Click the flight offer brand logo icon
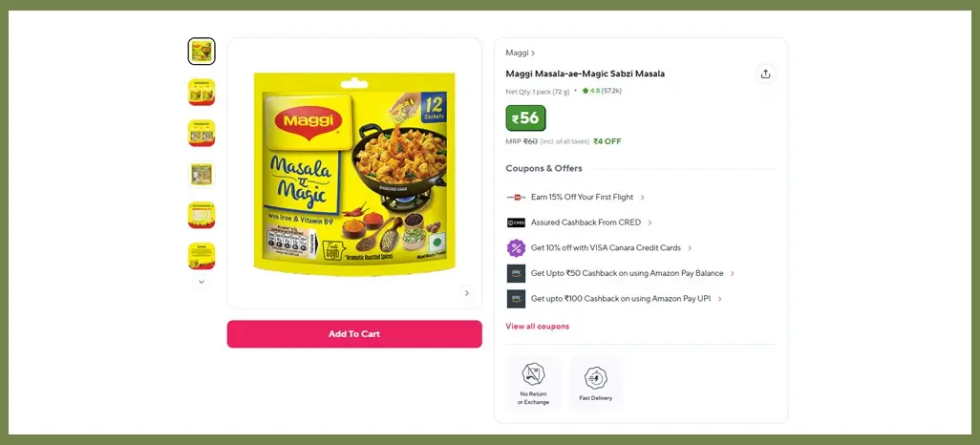The width and height of the screenshot is (980, 445). (516, 197)
